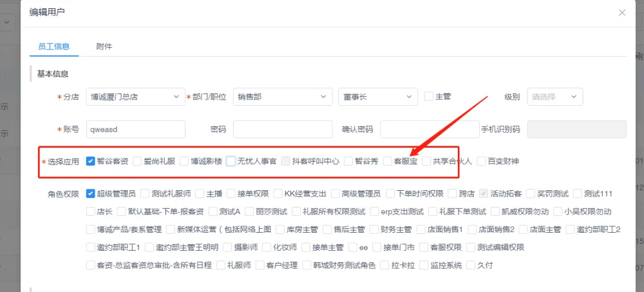This screenshot has width=644, height=292.
Task: Close the 编辑用户 dialog
Action: click(x=621, y=12)
